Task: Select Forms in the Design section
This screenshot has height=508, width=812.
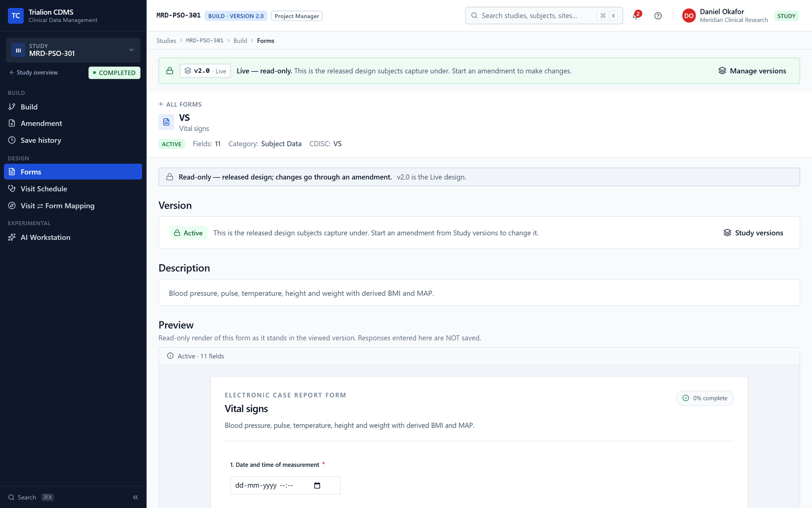Action: click(73, 171)
